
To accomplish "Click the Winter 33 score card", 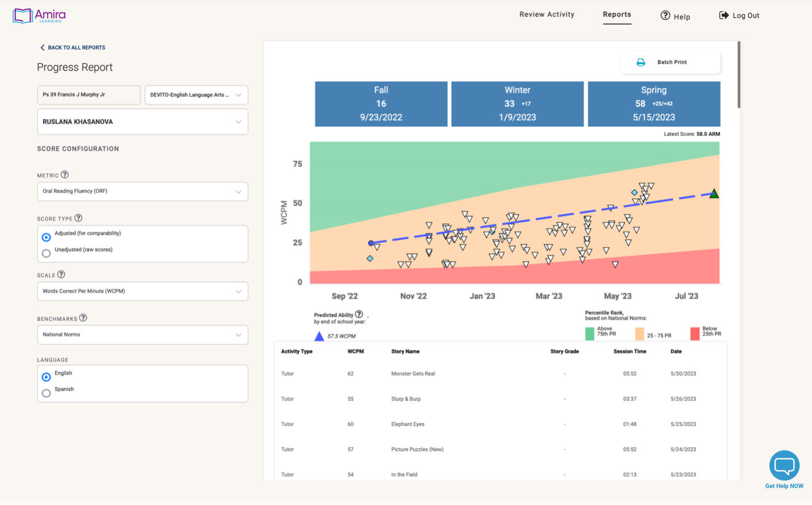I will 517,103.
